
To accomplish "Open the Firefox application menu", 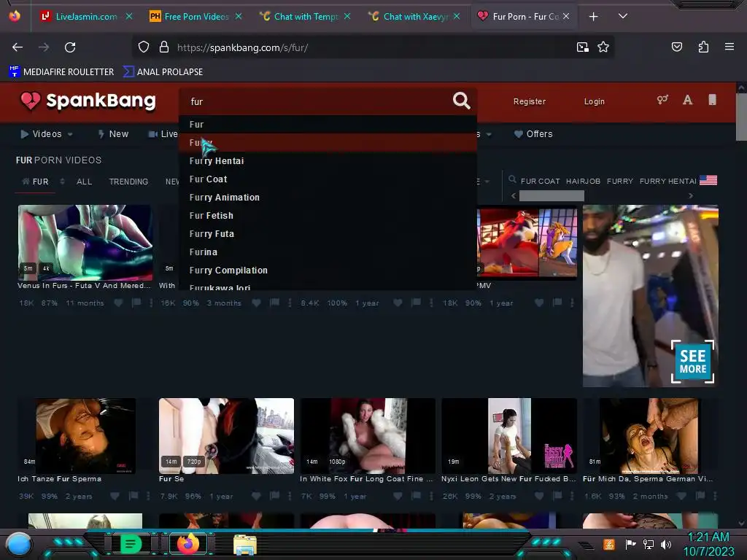I will (729, 47).
